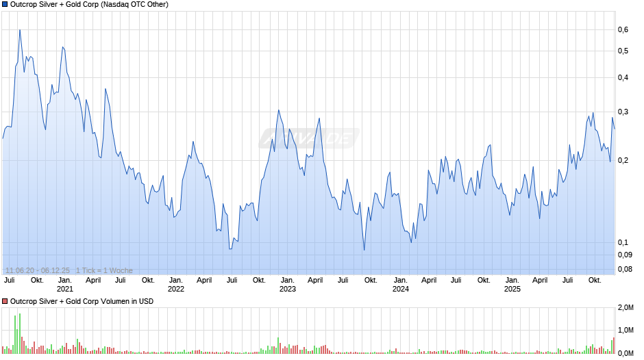
Task: Click the 0,09 price axis label
Action: click(x=625, y=255)
